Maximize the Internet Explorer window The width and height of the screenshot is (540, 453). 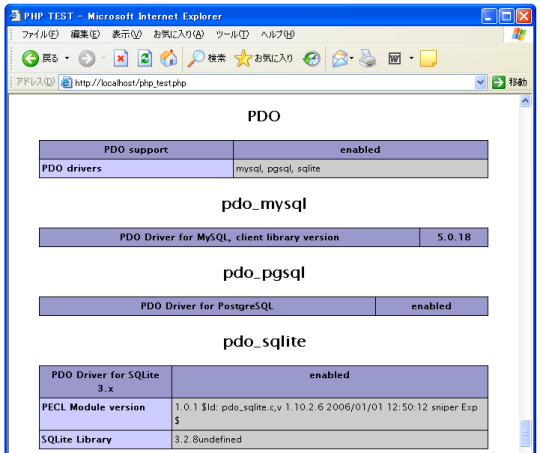(x=506, y=16)
